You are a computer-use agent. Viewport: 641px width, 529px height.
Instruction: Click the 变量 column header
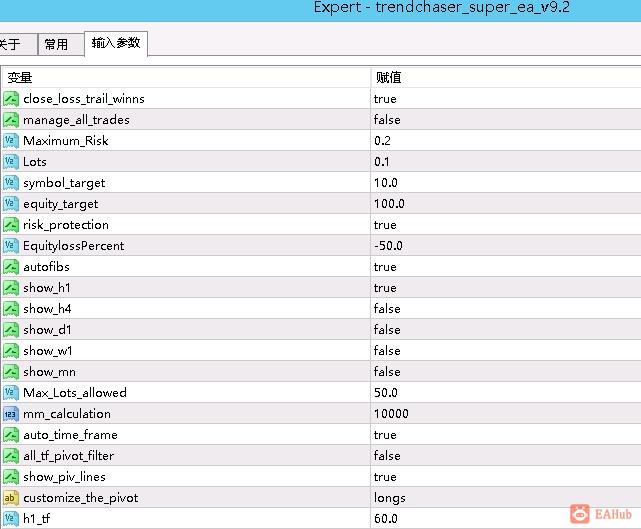186,77
